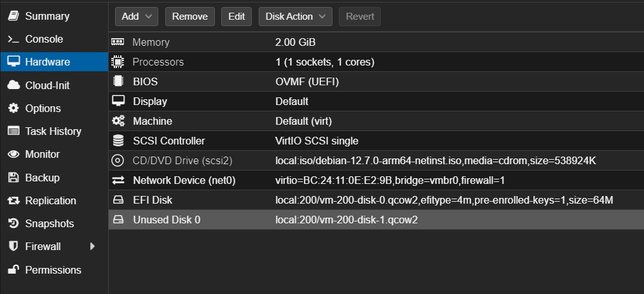Click the SCSI Controller database icon

coord(118,141)
